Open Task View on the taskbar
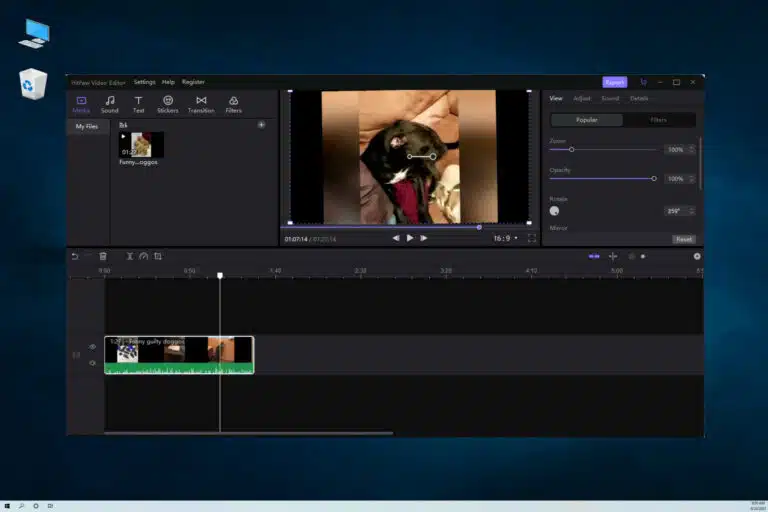The height and width of the screenshot is (512, 768). point(50,506)
